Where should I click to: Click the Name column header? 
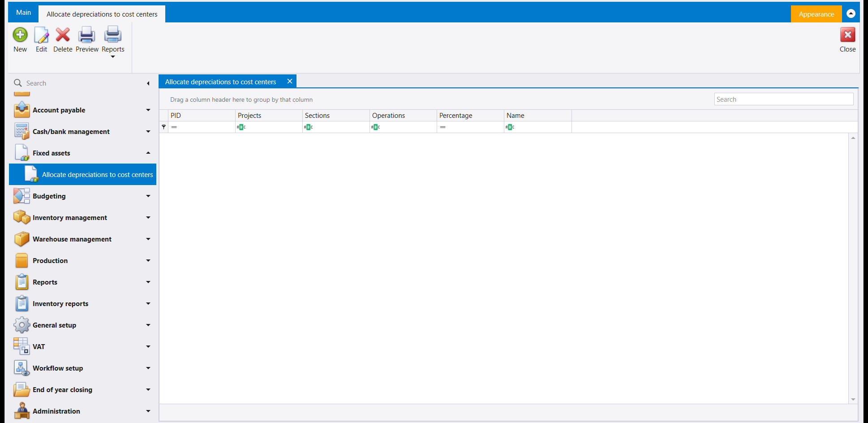(x=537, y=115)
